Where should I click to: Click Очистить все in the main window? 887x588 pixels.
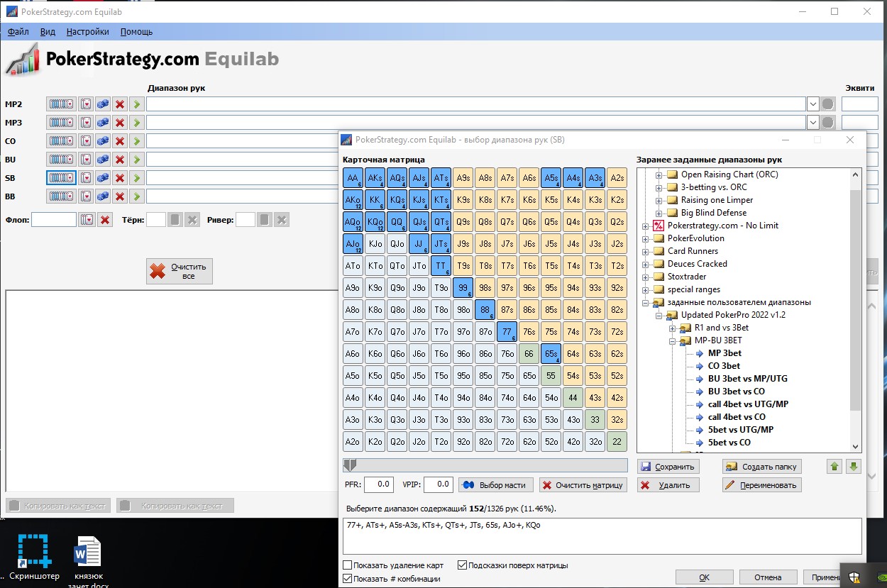(x=180, y=271)
